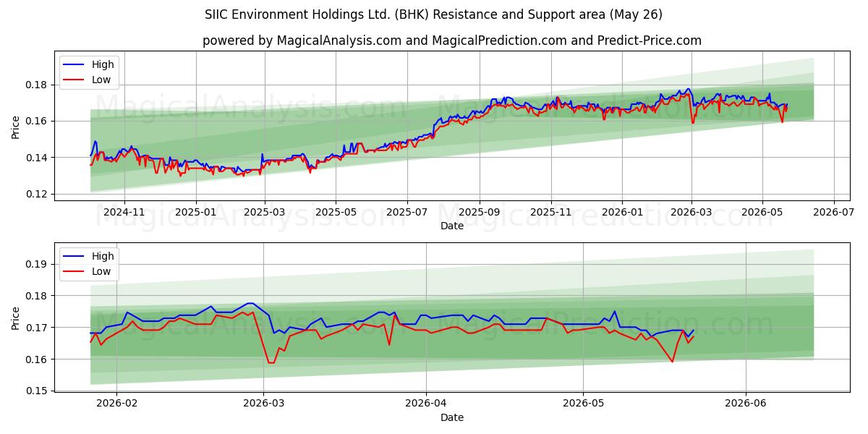Click the 0.19 price label on bottom chart
The image size is (868, 434).
coord(37,264)
